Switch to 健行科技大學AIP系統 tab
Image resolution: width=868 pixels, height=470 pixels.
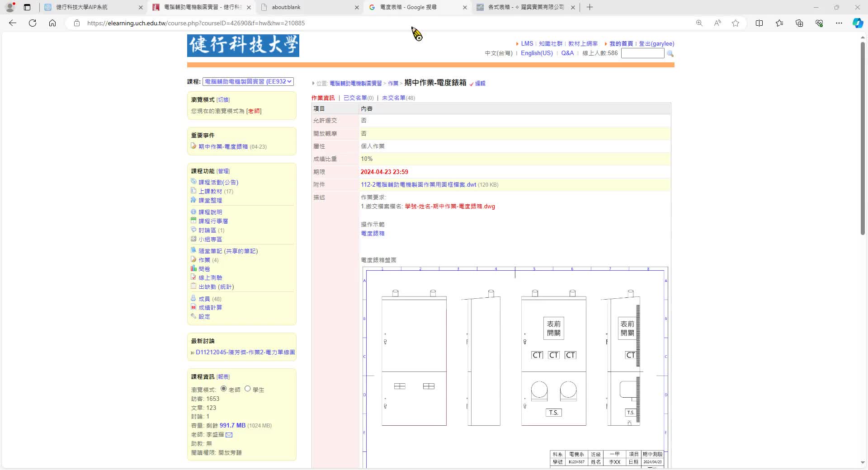click(x=94, y=7)
